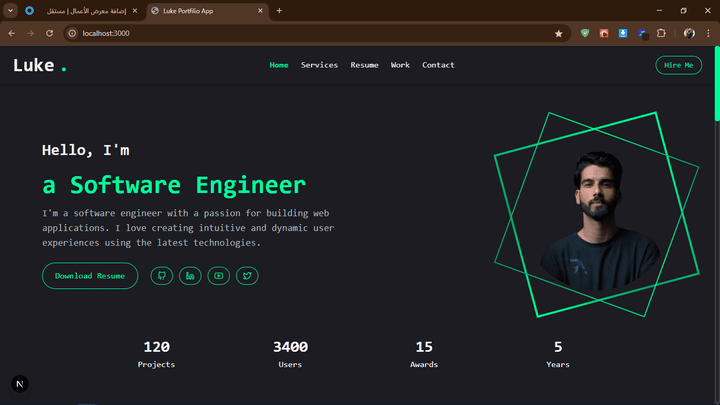720x405 pixels.
Task: Toggle the bookmark star for this page
Action: click(558, 34)
